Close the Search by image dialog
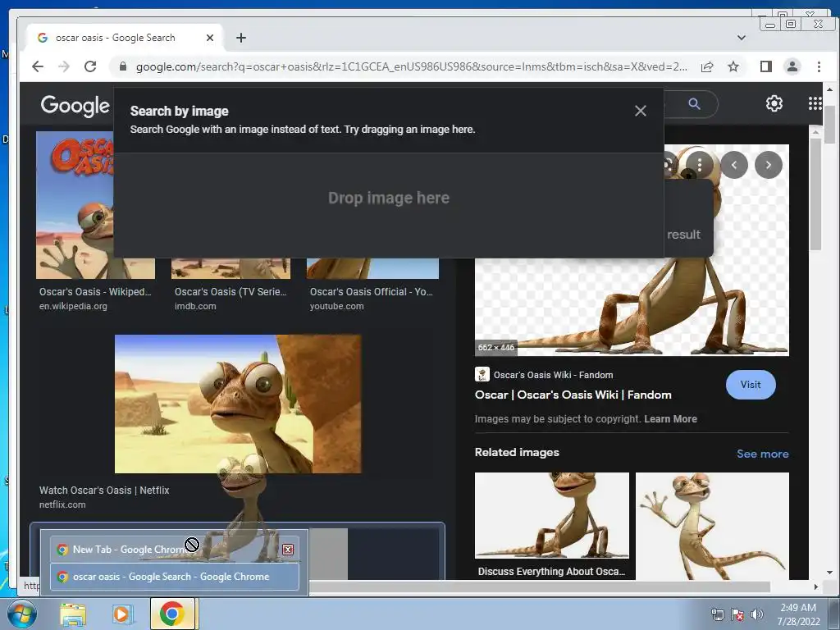840x630 pixels. click(640, 111)
